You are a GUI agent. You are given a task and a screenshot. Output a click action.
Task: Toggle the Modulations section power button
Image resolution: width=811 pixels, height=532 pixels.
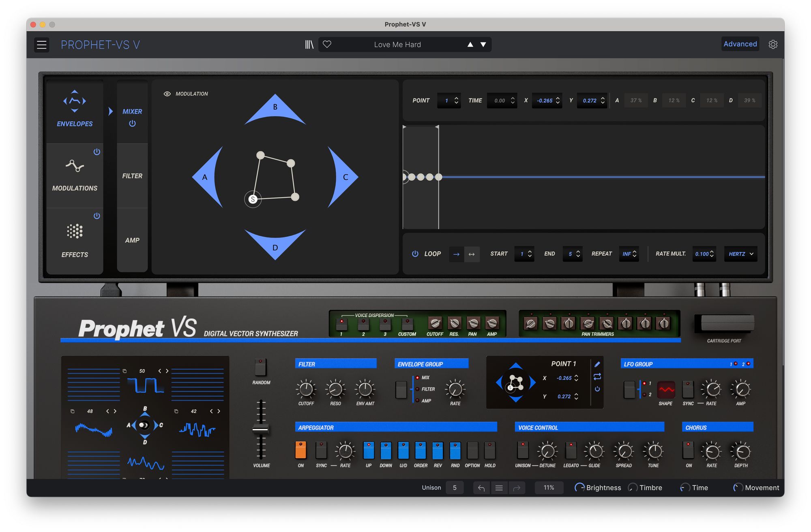pos(97,152)
